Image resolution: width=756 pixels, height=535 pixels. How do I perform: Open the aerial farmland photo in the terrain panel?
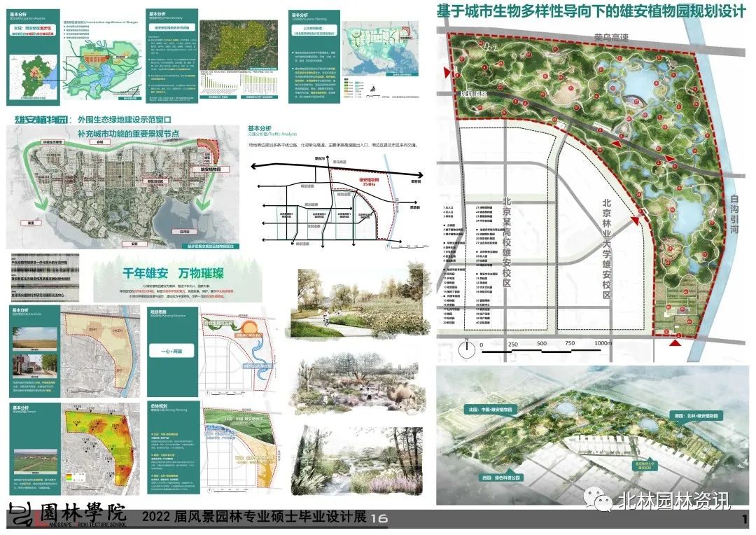coord(34,461)
